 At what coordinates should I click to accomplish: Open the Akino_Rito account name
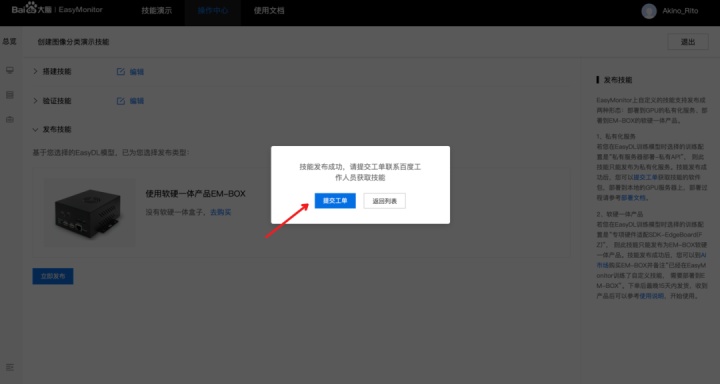680,11
